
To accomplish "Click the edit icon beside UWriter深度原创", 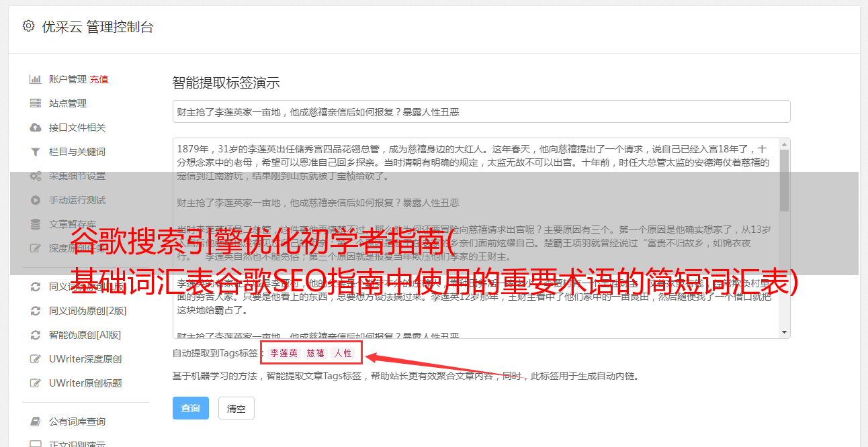I will click(x=36, y=359).
